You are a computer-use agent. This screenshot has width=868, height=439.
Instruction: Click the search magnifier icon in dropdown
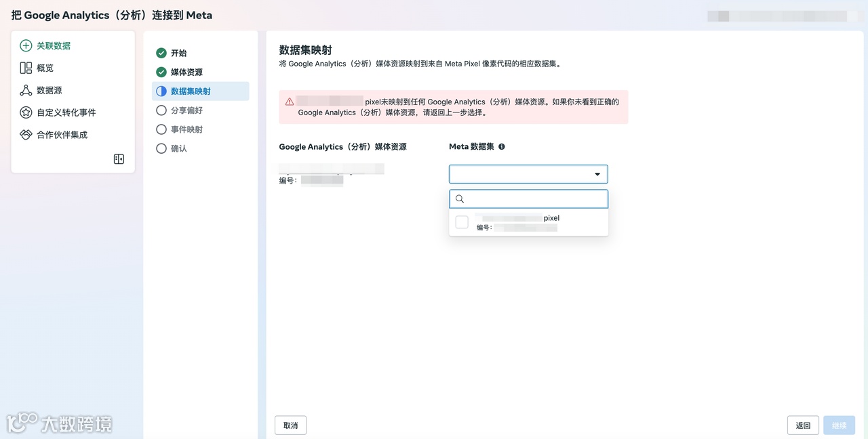(x=459, y=198)
